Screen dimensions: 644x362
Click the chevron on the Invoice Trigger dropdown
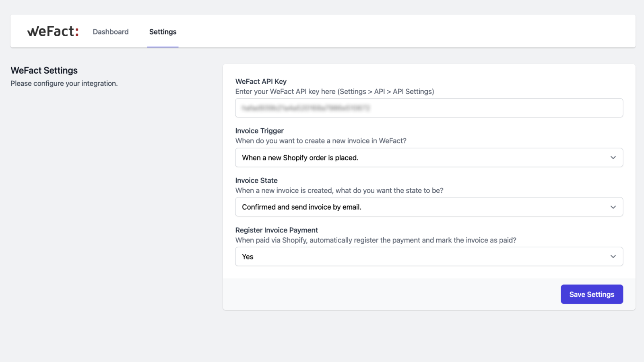613,157
